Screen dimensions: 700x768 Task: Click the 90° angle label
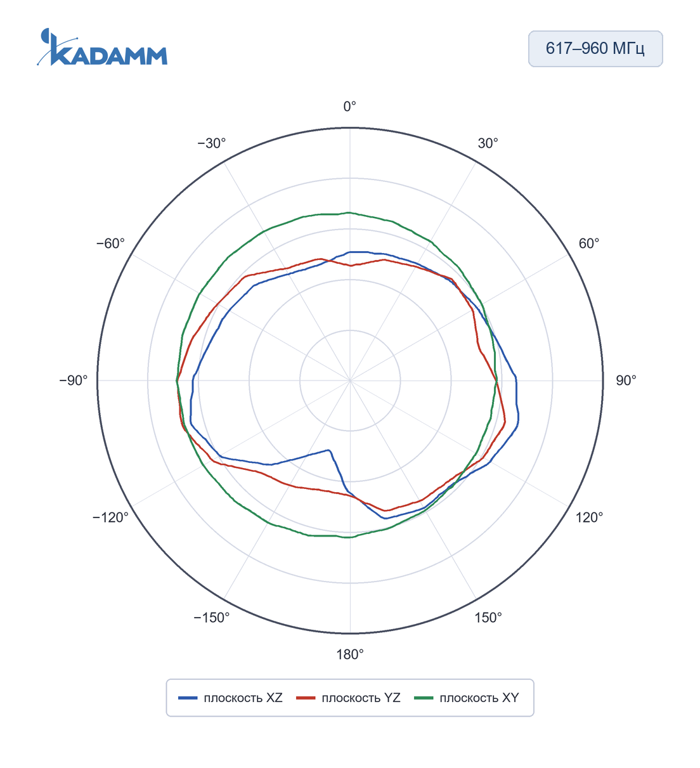[x=626, y=381]
